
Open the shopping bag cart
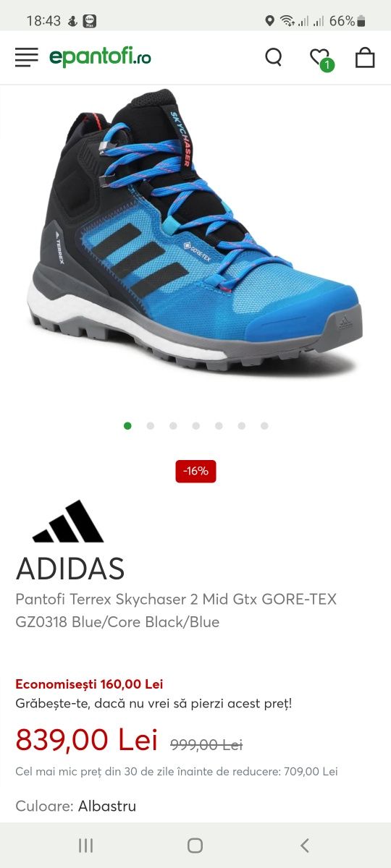[x=365, y=57]
